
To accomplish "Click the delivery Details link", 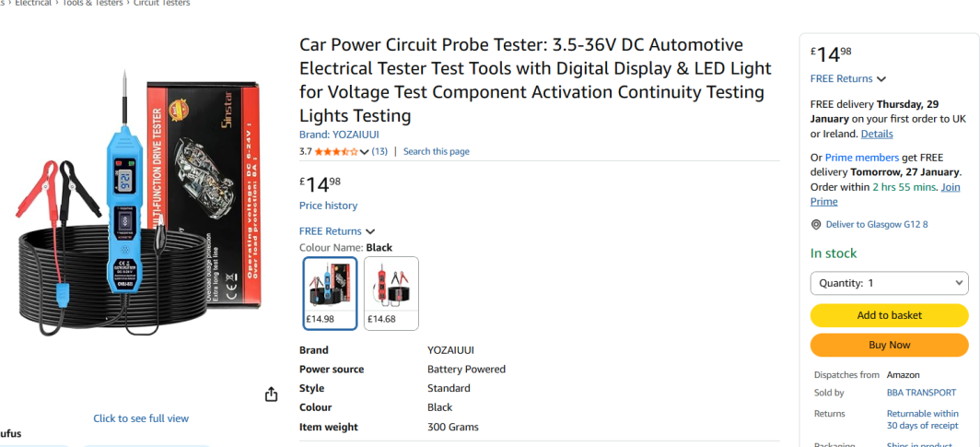I will click(x=876, y=134).
